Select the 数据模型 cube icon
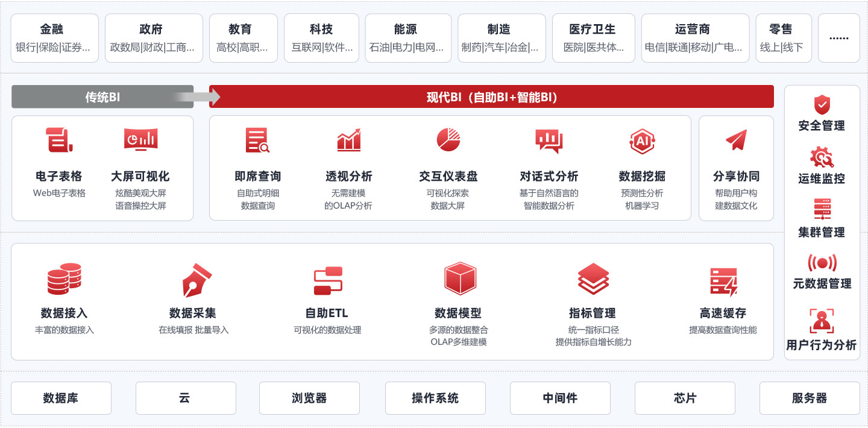The image size is (868, 428). [x=461, y=279]
